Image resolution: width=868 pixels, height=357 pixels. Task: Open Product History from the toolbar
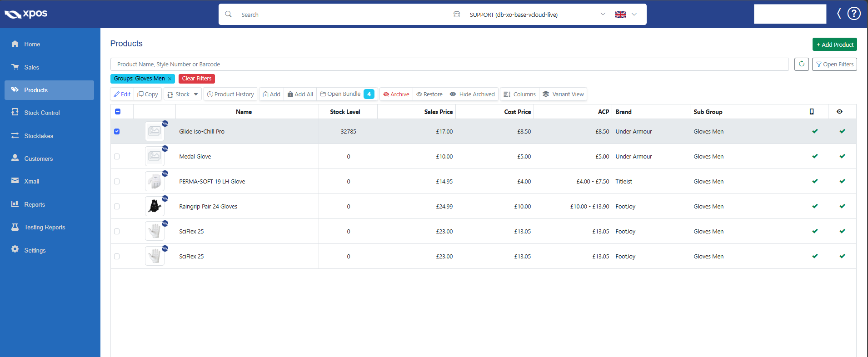pyautogui.click(x=230, y=94)
